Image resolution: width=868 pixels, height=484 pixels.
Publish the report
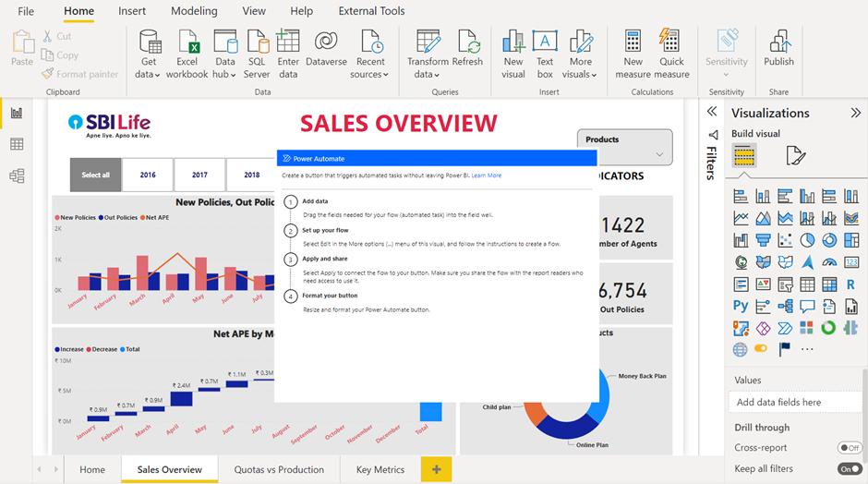(778, 48)
